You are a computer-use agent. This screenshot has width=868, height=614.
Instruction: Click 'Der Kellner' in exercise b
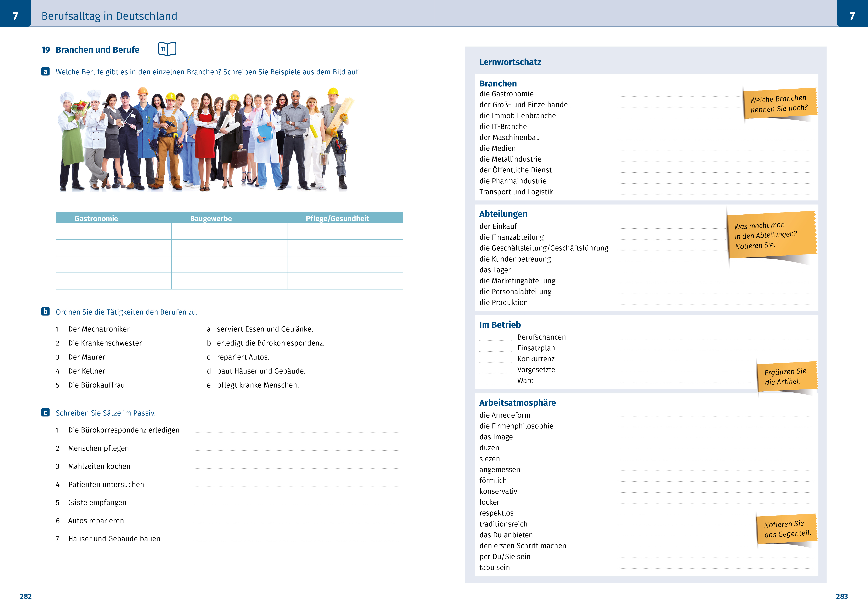click(x=87, y=371)
